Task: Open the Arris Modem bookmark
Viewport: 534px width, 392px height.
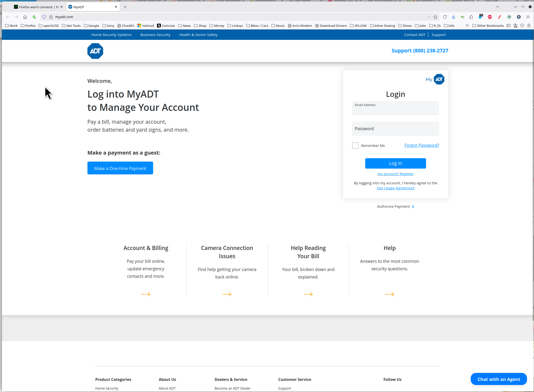Action: tap(300, 26)
